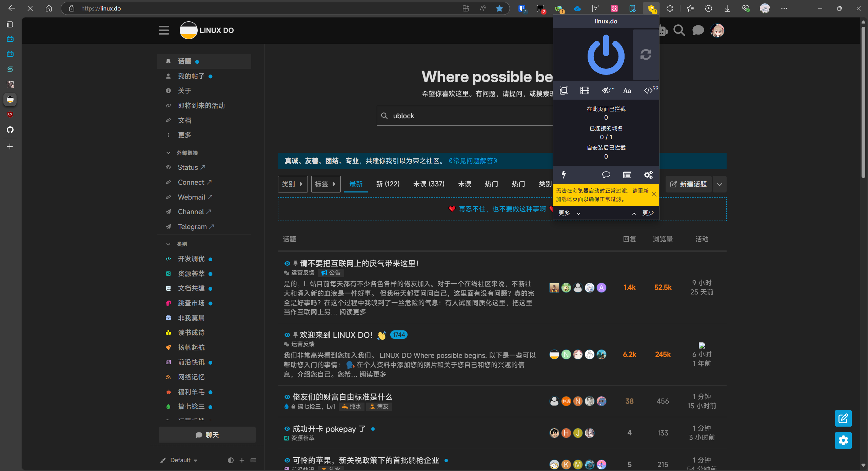The image size is (868, 471).
Task: Sort topics by 回复 column
Action: tap(629, 239)
